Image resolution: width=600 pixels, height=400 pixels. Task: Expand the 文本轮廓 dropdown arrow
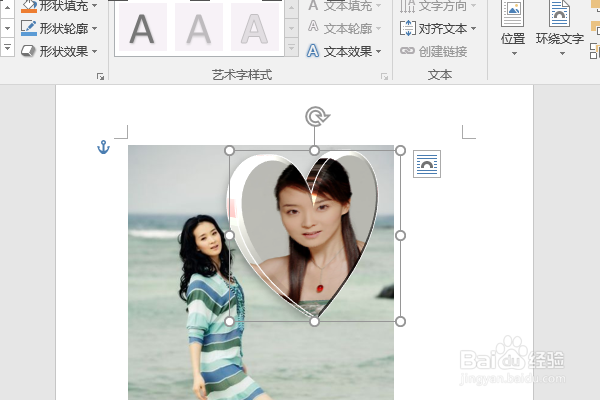tap(378, 28)
